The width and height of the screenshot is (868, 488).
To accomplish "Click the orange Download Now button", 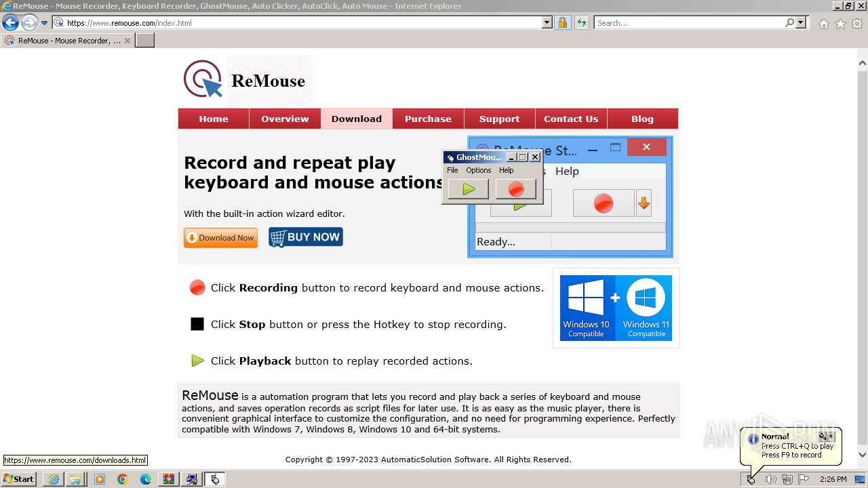I will 220,238.
